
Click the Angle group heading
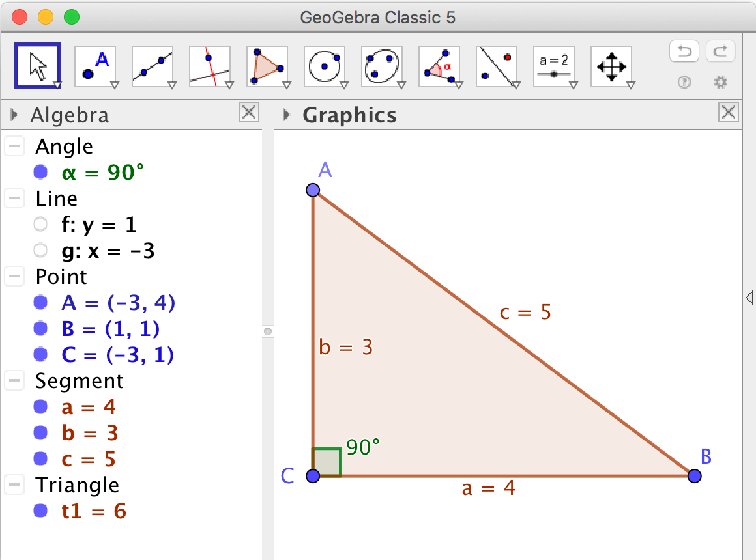click(64, 147)
